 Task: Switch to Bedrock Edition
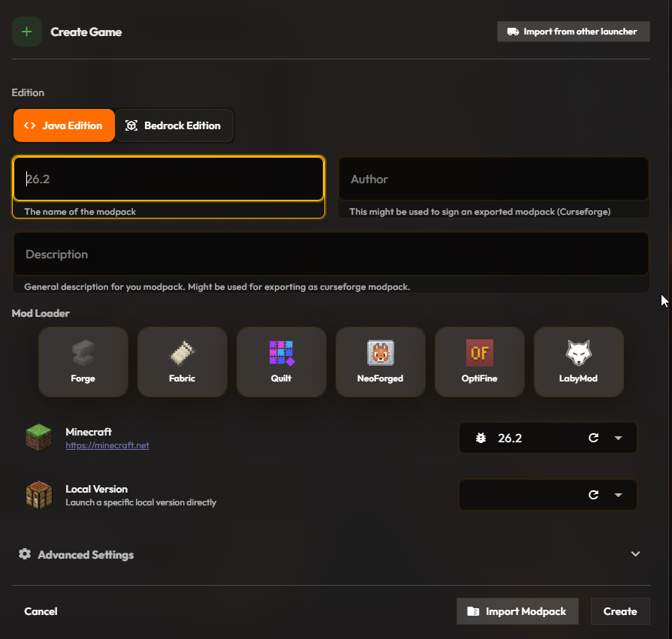pos(174,125)
